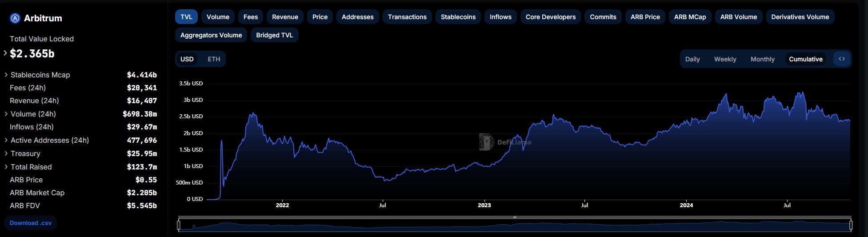Toggle the Stablecoins chart metric
Image resolution: width=868 pixels, height=237 pixels.
point(458,17)
